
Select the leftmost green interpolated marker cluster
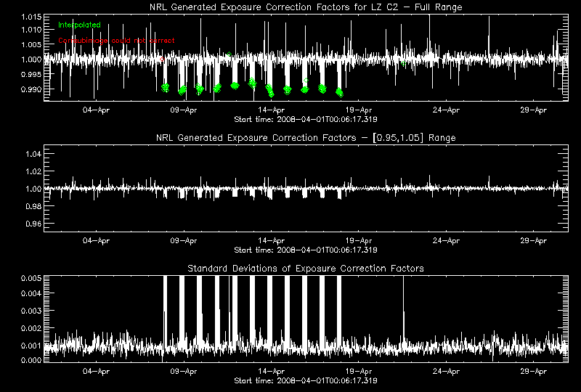coord(165,88)
